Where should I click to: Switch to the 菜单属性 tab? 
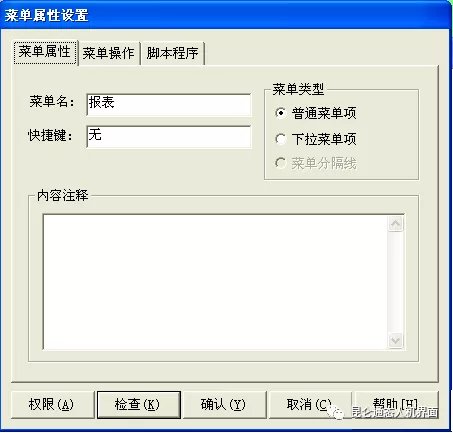[45, 52]
